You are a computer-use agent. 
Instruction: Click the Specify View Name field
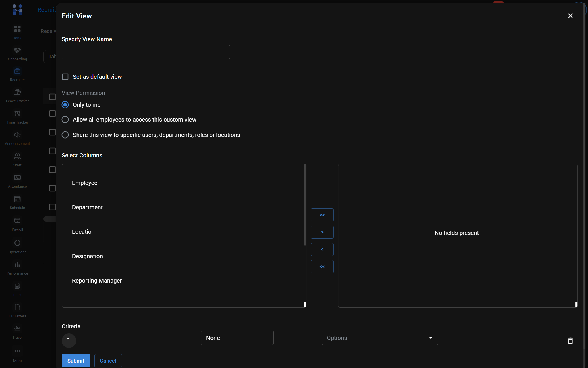(146, 52)
